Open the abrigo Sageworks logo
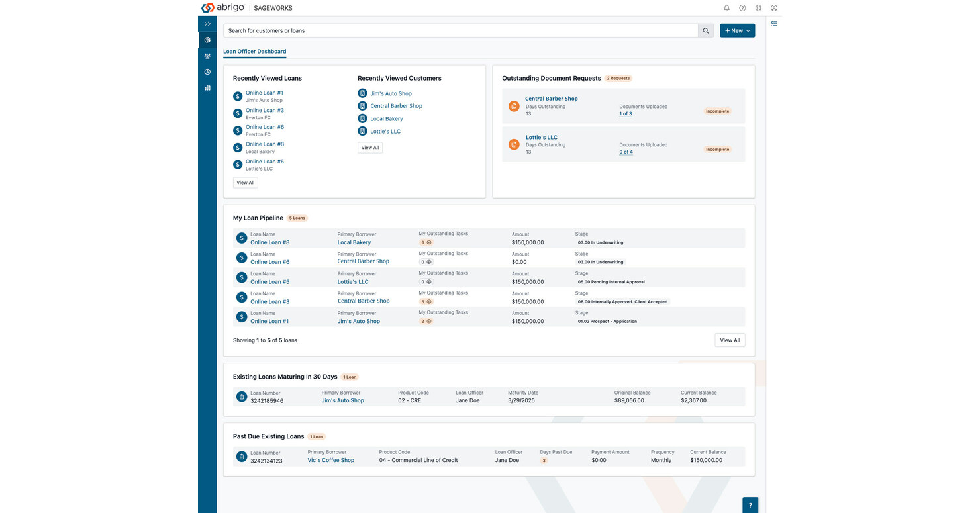 click(231, 8)
